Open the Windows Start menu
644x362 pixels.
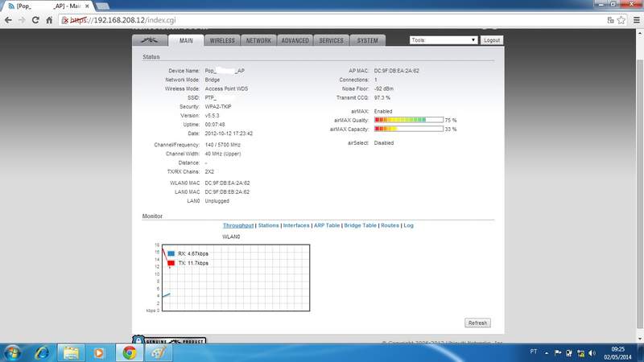tap(12, 352)
